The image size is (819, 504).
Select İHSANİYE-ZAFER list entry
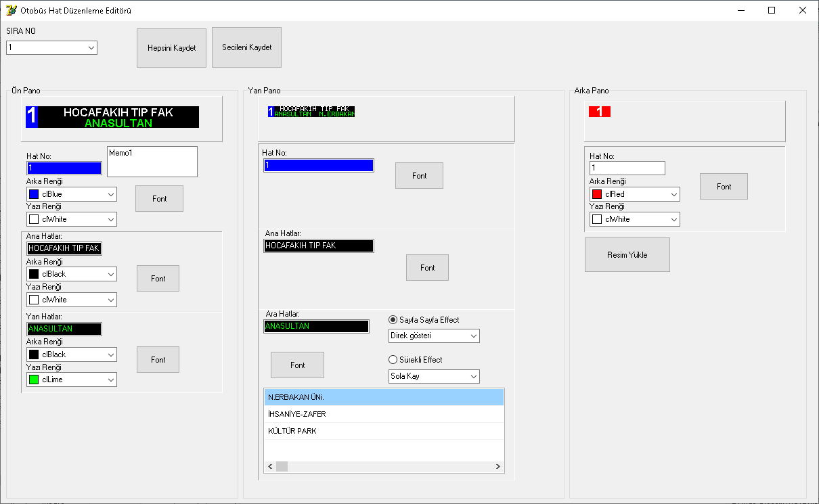coord(383,414)
